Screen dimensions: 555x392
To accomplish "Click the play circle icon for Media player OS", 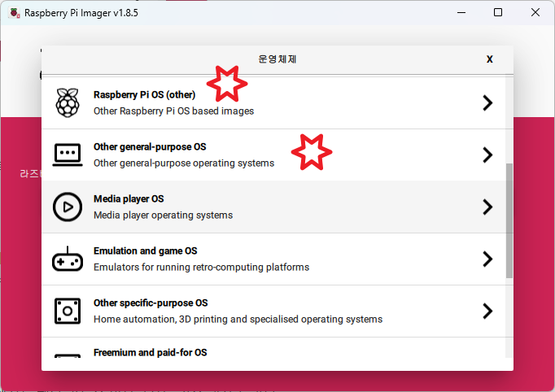I will (68, 207).
